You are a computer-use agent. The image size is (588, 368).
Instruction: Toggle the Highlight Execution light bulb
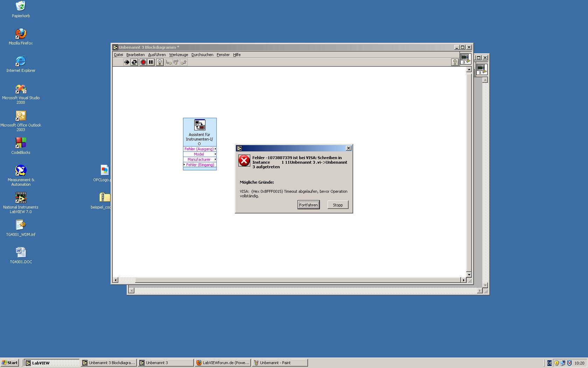pos(160,62)
